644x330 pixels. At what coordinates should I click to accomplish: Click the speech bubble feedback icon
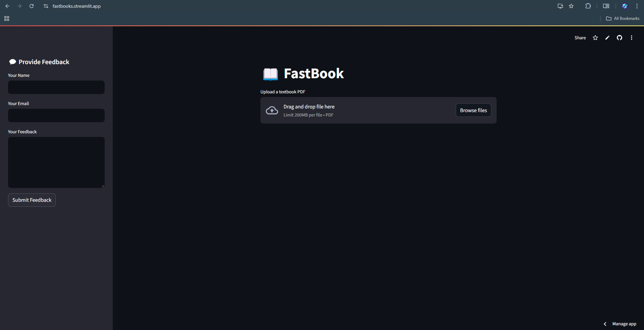pyautogui.click(x=13, y=62)
